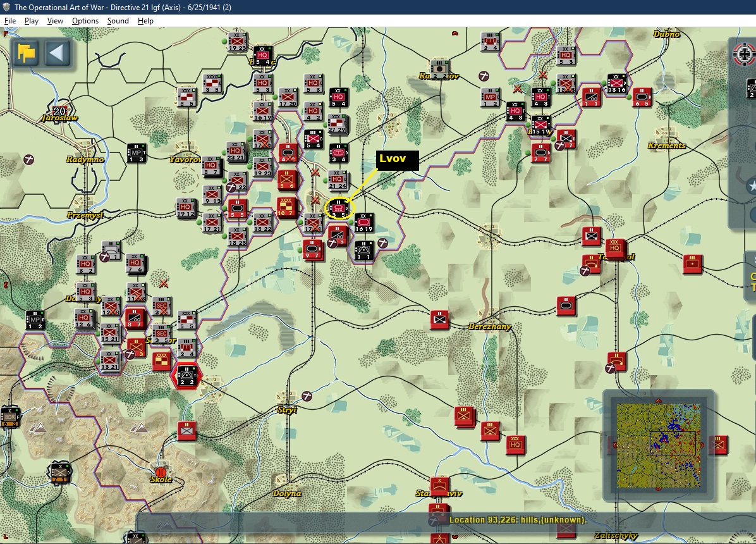Image resolution: width=756 pixels, height=544 pixels.
Task: Select the red armor 6 5 counter
Action: coord(642,97)
